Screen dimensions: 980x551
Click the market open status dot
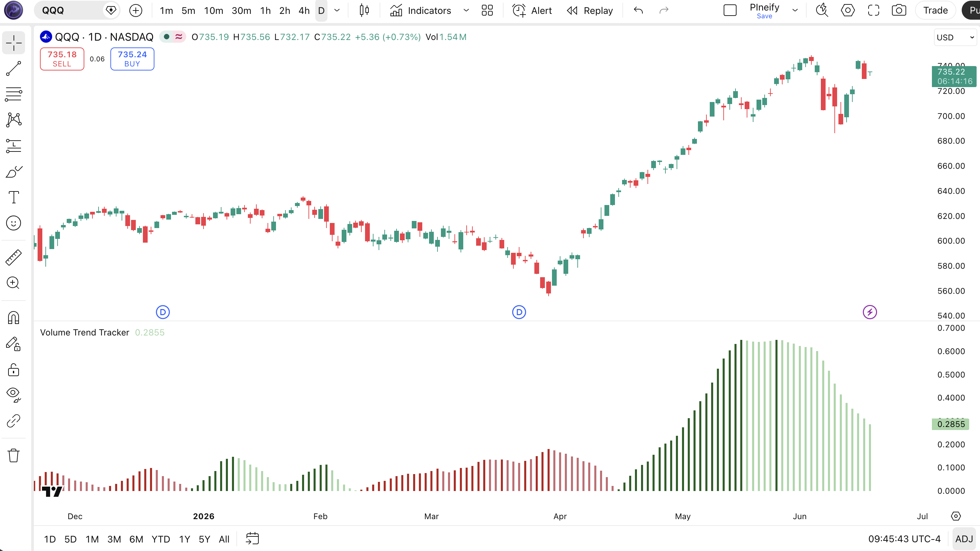pos(166,37)
